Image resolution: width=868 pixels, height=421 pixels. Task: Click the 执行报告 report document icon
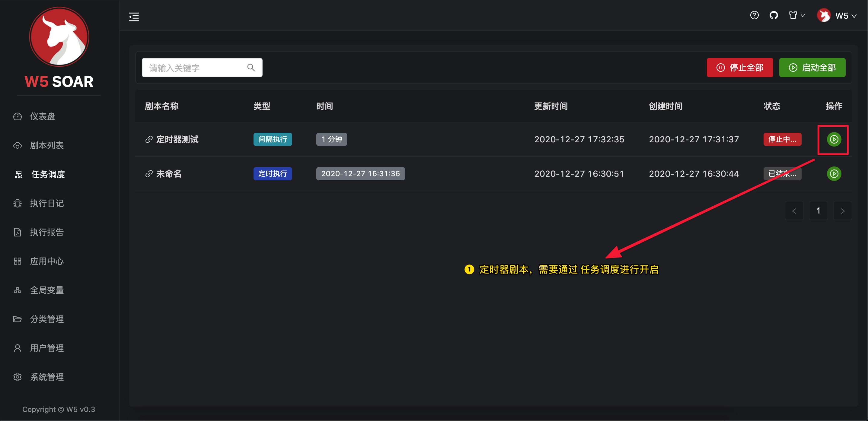coord(17,232)
